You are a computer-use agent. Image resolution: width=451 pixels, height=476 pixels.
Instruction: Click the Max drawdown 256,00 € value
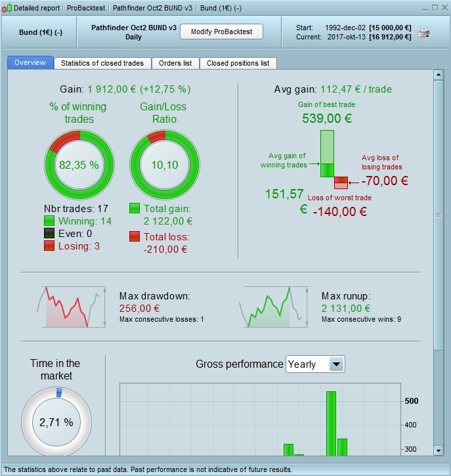(x=139, y=309)
